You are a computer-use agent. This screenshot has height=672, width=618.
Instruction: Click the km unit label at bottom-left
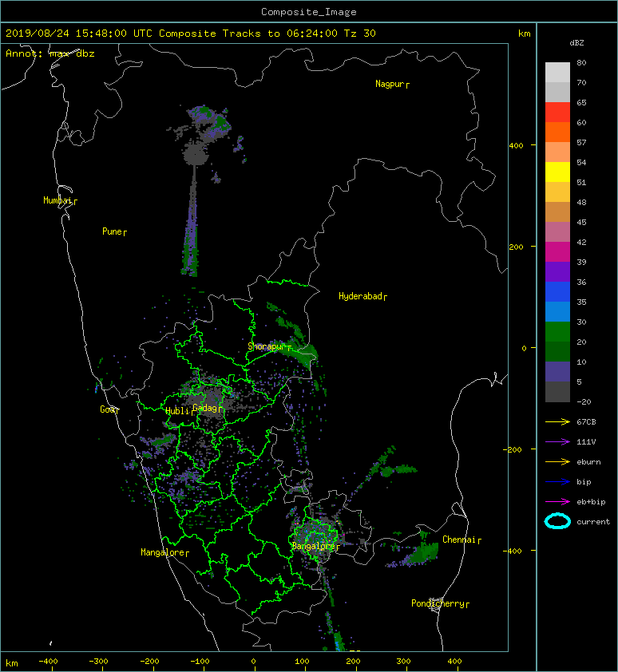click(x=12, y=663)
